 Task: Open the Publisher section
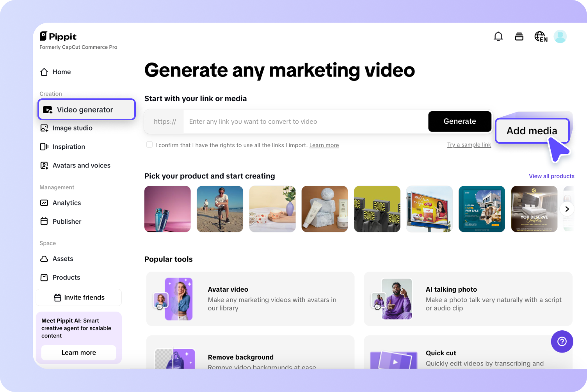[x=67, y=221]
